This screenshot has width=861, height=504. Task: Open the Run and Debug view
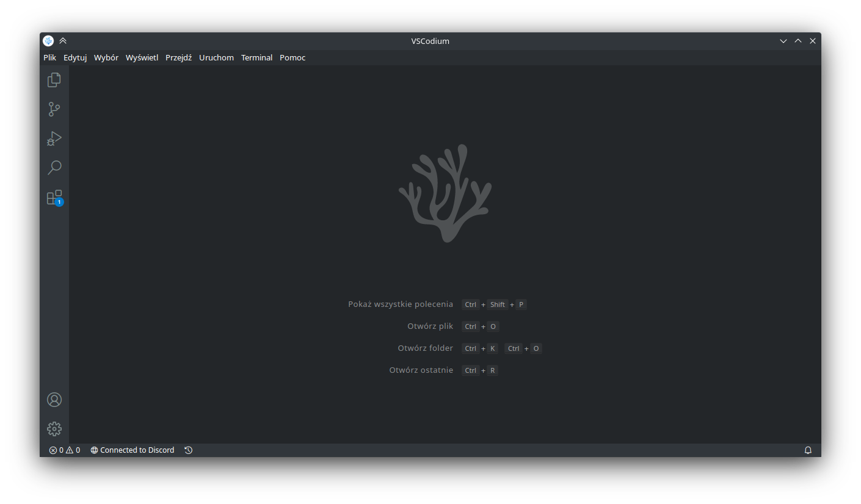coord(54,139)
